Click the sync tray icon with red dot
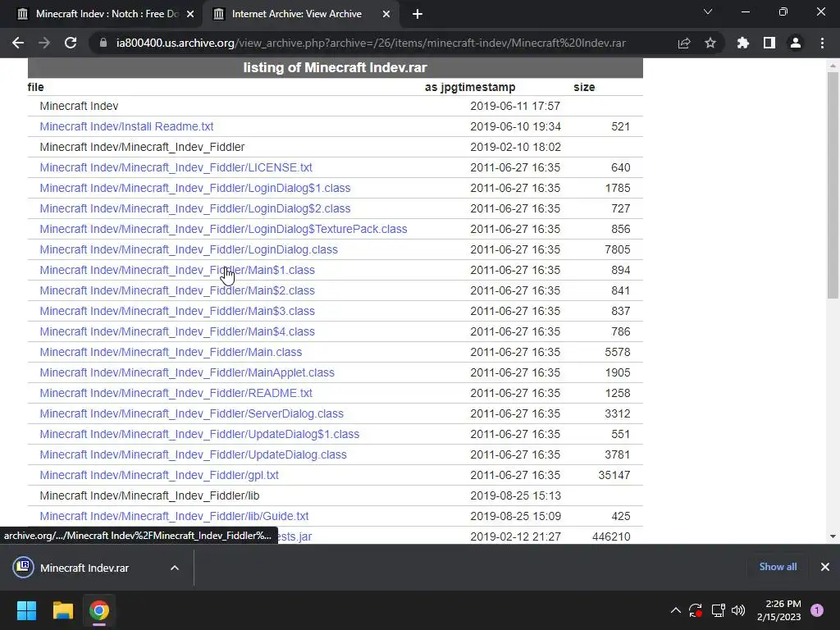 (x=696, y=610)
